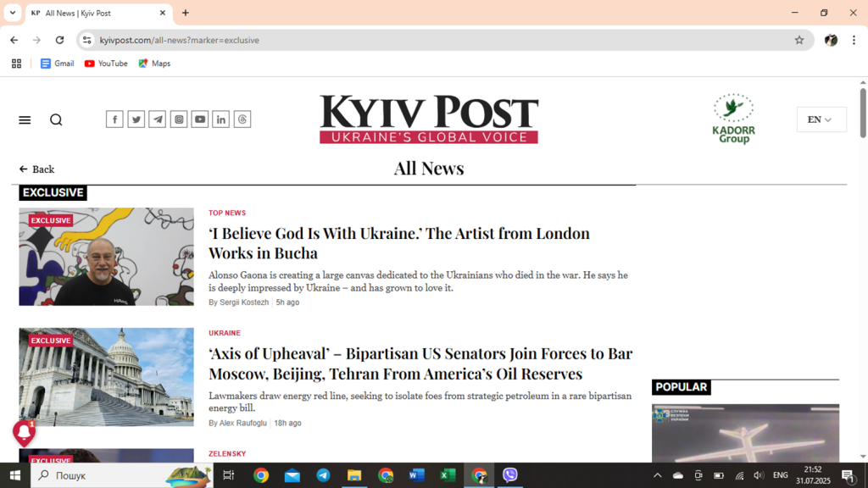The width and height of the screenshot is (868, 488).
Task: Open the Kadorr Group logo link
Action: (x=733, y=119)
